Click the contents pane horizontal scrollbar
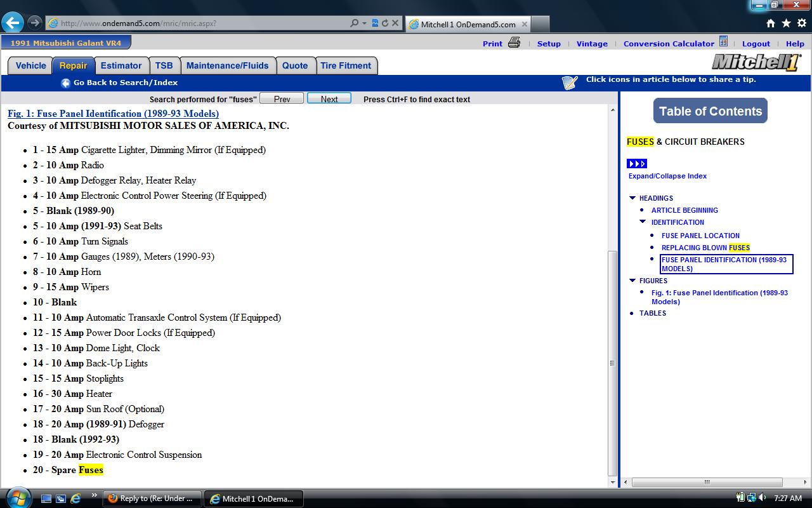This screenshot has height=508, width=812. (x=707, y=482)
